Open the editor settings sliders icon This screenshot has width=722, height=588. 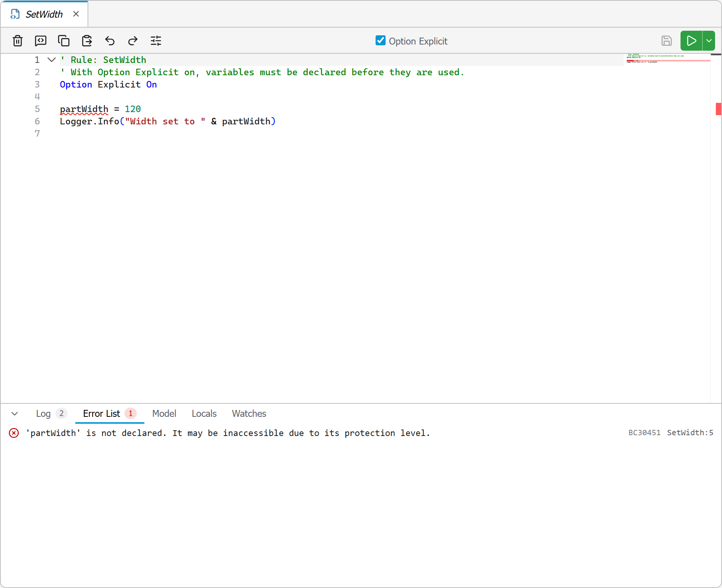tap(156, 41)
